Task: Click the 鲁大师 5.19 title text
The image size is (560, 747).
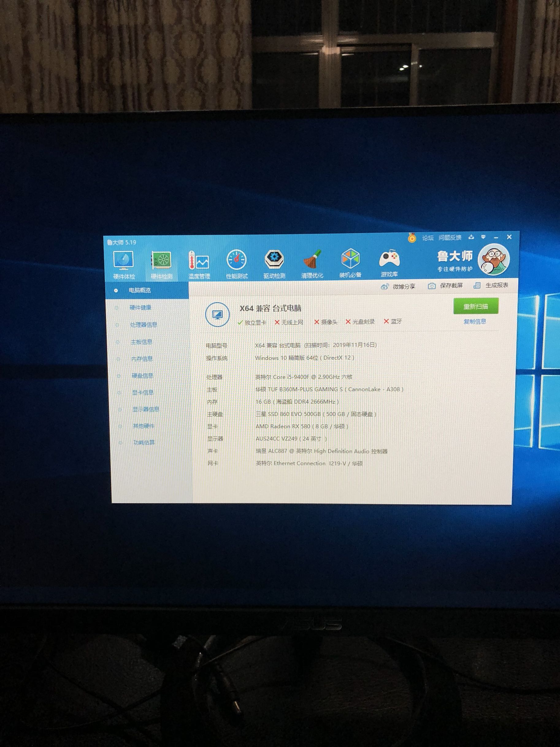Action: click(121, 243)
